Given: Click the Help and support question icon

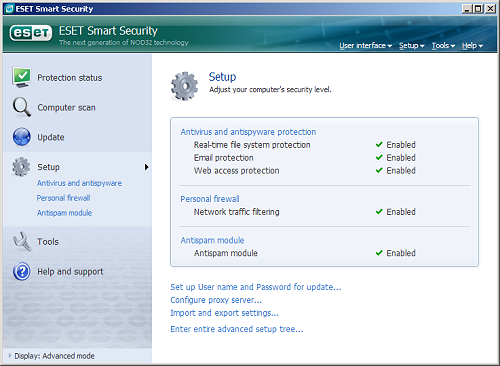Looking at the screenshot, I should pyautogui.click(x=22, y=271).
